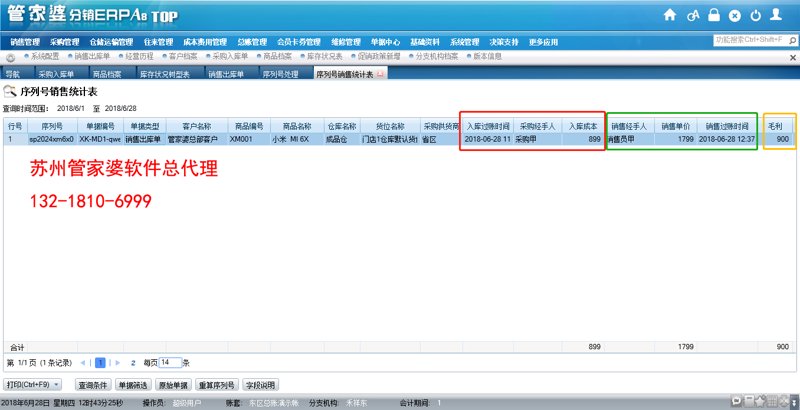Screen dimensions: 800x410
Task: Click the per-page count input field
Action: coord(170,363)
